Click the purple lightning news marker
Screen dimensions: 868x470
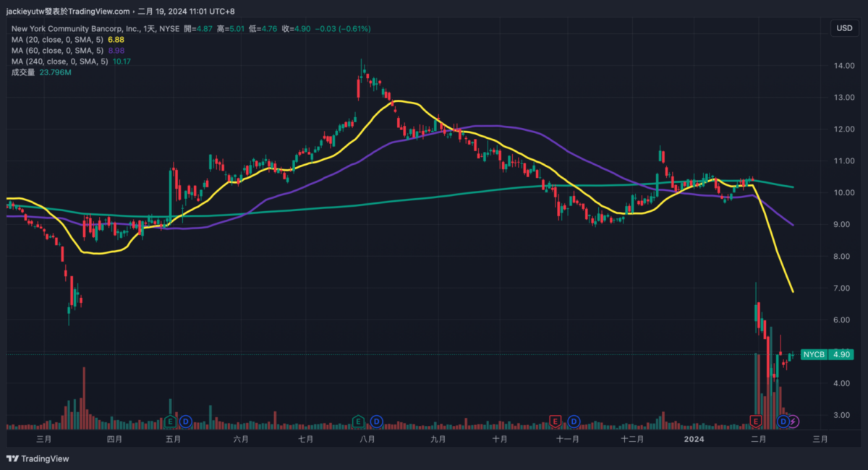tap(793, 421)
